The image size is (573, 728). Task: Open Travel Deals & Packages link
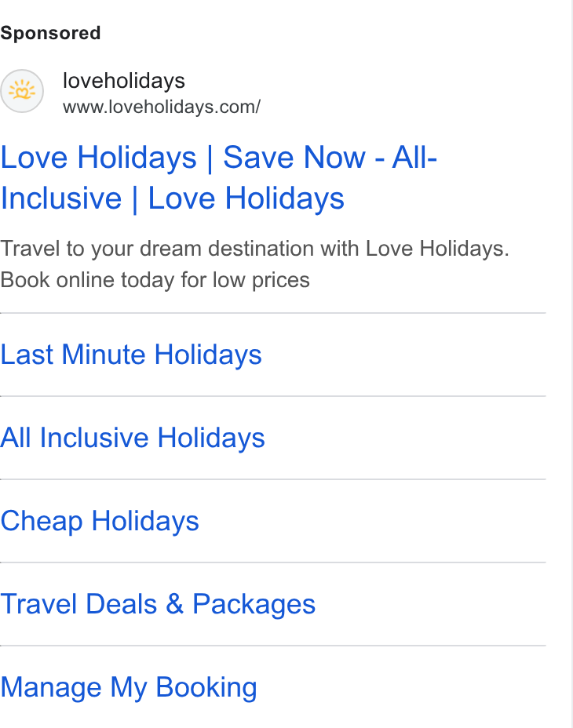pos(158,604)
